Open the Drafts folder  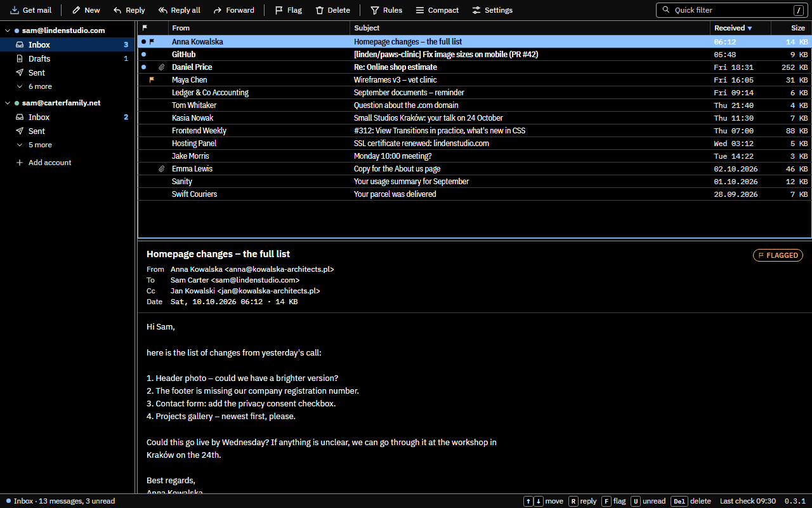tap(69, 58)
